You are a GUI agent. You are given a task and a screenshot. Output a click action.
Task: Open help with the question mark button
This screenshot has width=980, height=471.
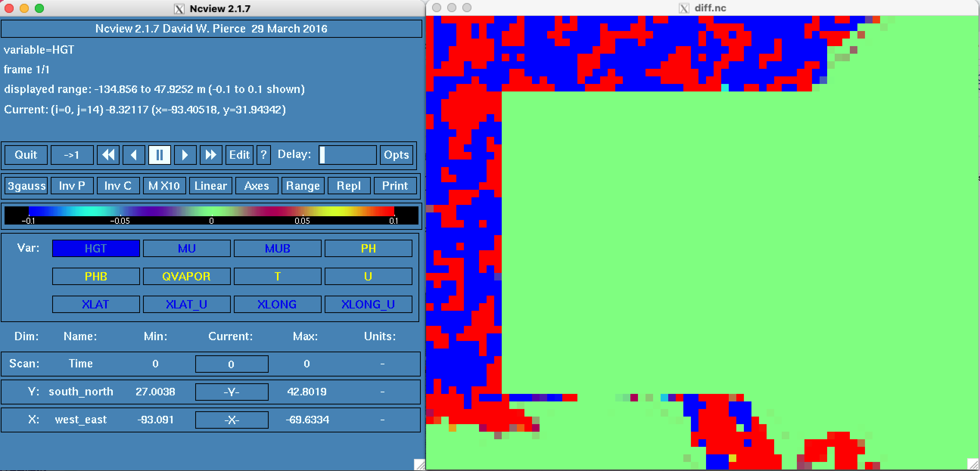point(263,155)
